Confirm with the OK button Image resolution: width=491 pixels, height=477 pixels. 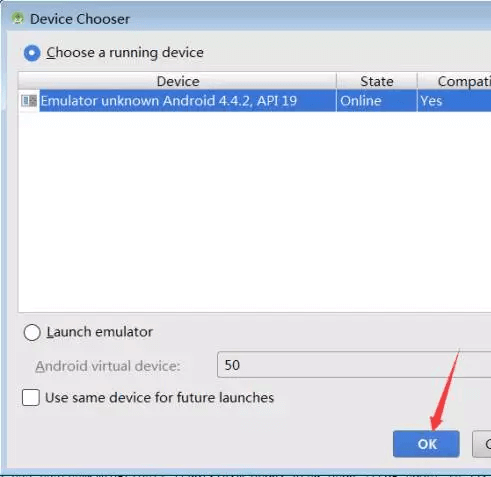[x=426, y=444]
